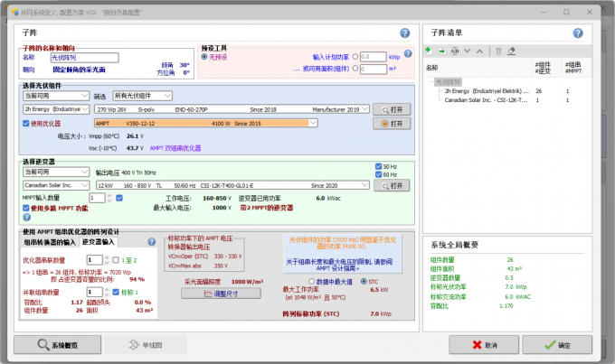Click the eraser clear icon in sub-array list
The image size is (615, 364).
click(x=512, y=51)
